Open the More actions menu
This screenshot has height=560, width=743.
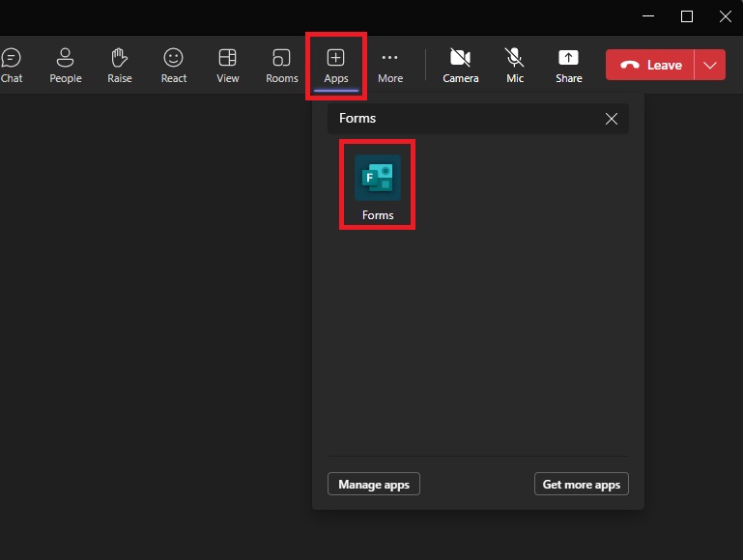[x=390, y=66]
